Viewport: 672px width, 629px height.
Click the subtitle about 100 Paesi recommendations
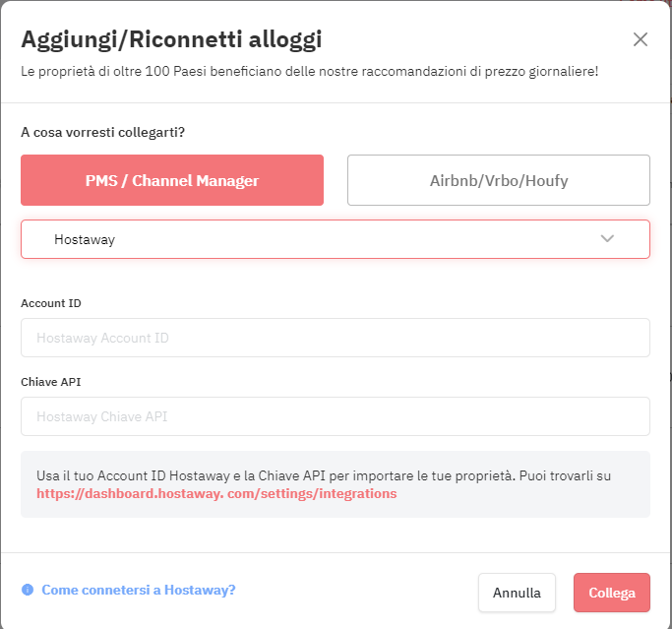309,71
